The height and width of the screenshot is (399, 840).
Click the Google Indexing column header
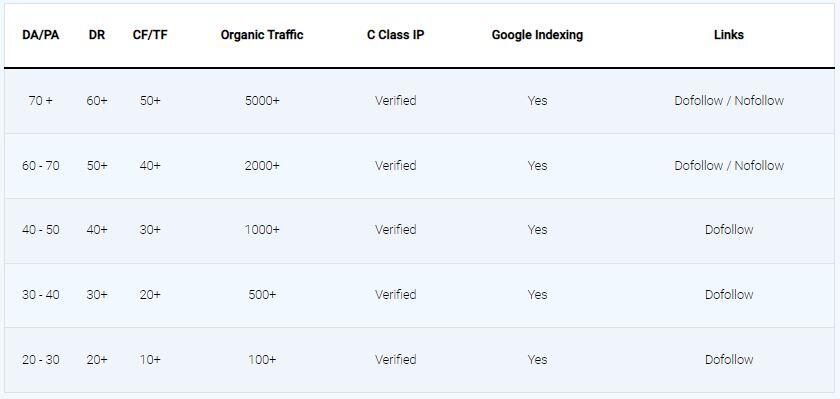pos(537,35)
